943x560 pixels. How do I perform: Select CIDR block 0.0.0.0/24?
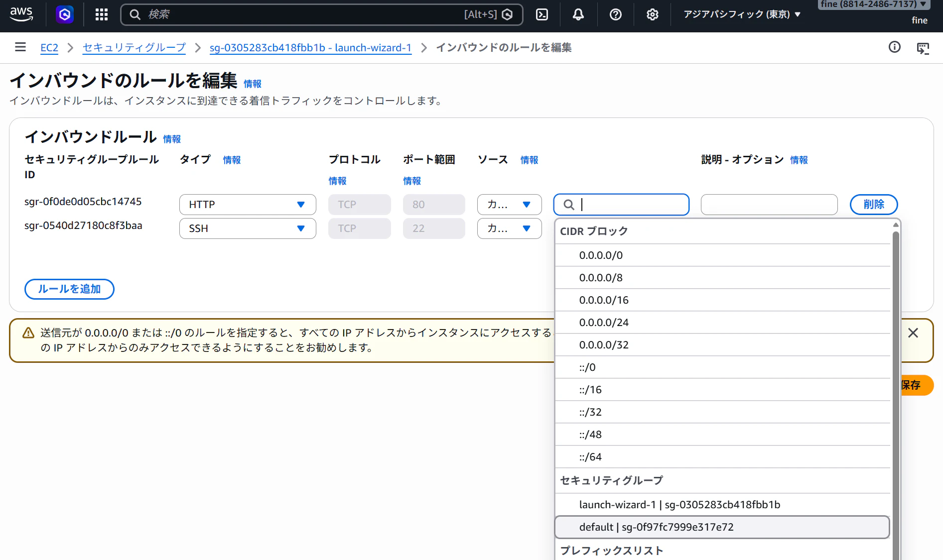722,323
